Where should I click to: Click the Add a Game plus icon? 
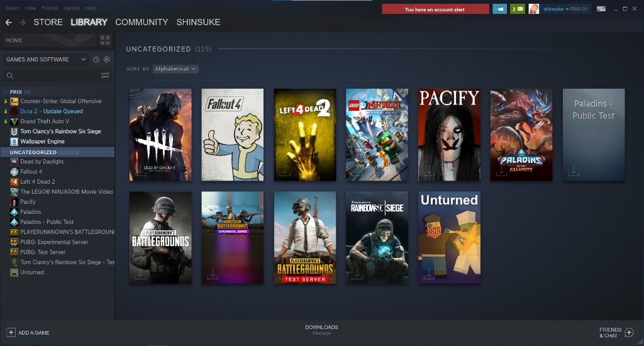[x=11, y=332]
